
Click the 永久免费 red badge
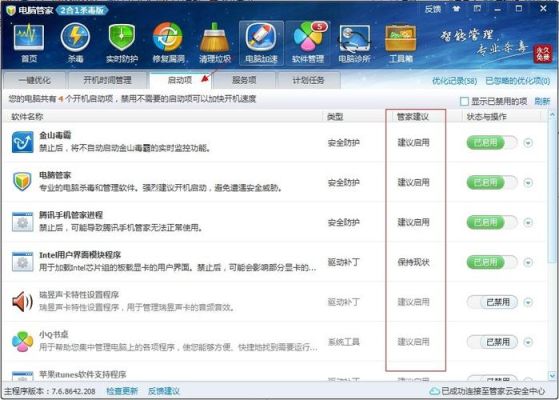coord(543,54)
